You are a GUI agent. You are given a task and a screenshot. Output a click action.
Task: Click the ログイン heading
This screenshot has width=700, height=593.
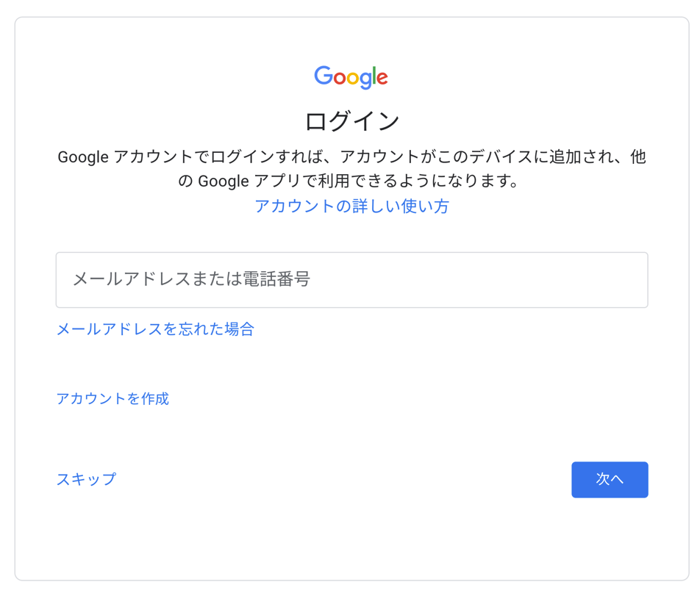[x=351, y=121]
